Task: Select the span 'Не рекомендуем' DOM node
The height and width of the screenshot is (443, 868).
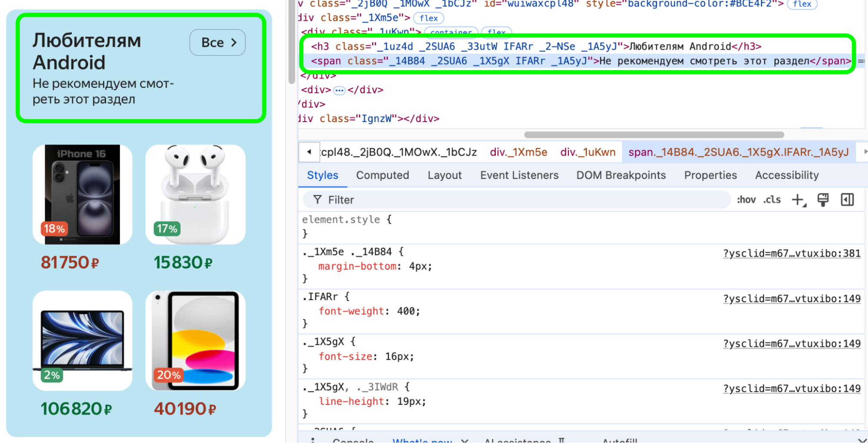Action: tap(581, 61)
